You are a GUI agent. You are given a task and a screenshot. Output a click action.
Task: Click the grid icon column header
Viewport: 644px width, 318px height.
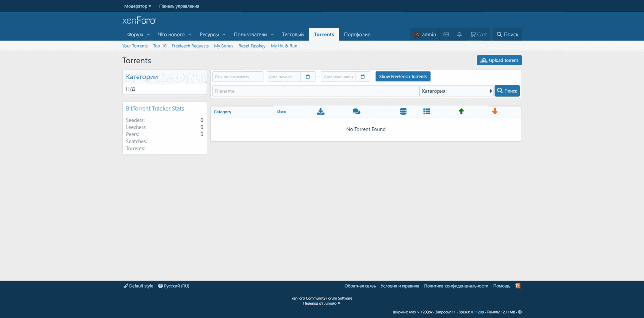click(427, 112)
